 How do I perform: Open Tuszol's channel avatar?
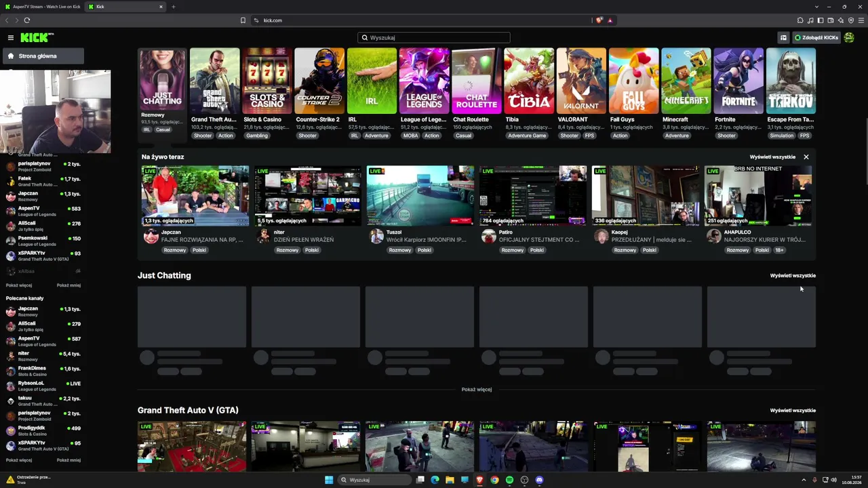coord(376,236)
